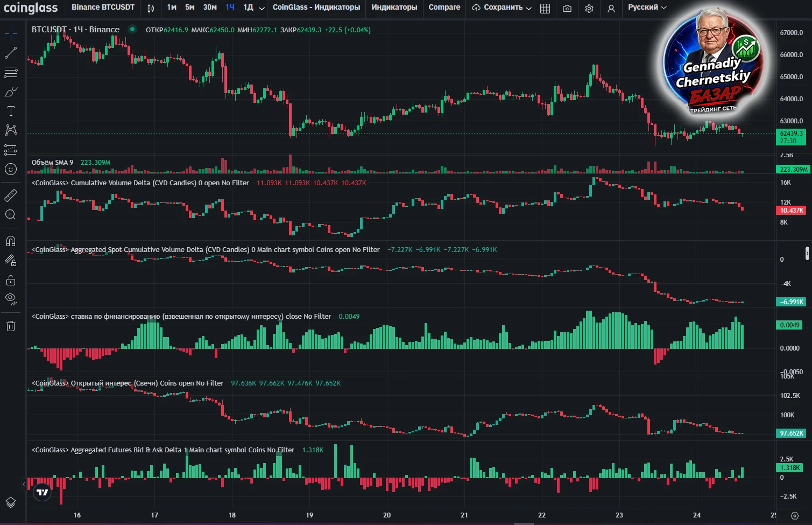Screen dimensions: 812x525
Task: Expand the Сохранить dropdown arrow
Action: click(528, 8)
